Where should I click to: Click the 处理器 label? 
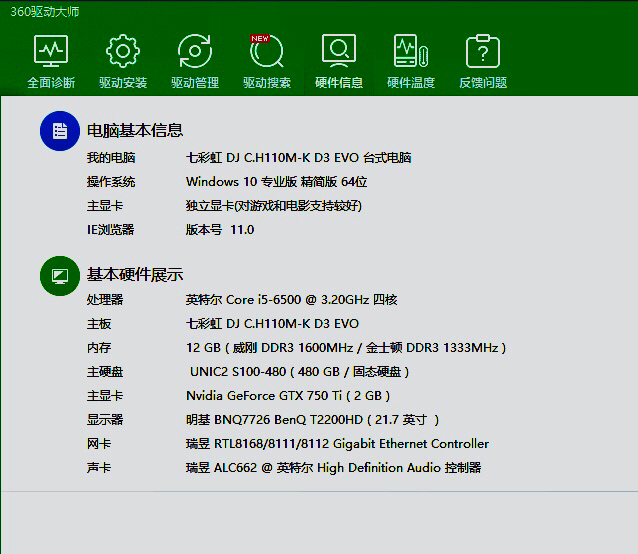pos(105,300)
